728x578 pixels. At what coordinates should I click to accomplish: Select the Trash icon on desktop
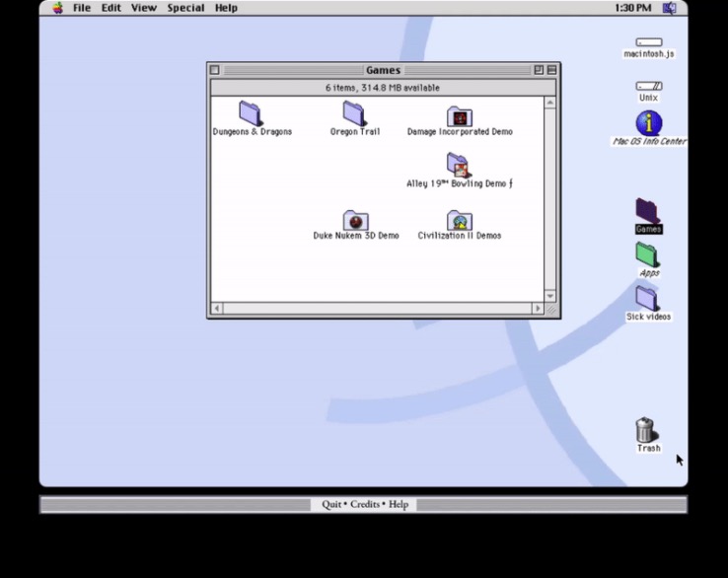tap(646, 429)
